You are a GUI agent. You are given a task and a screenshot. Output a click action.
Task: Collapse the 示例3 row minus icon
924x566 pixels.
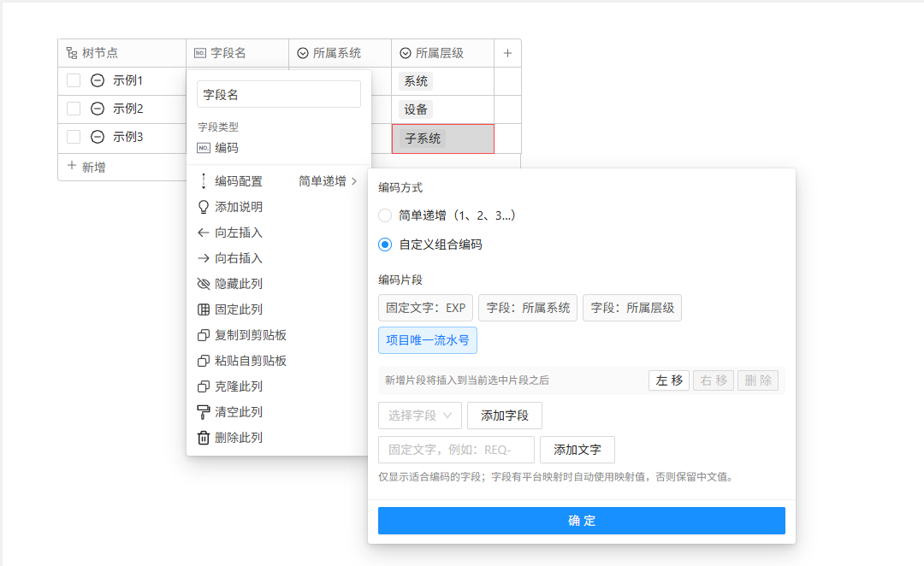(x=98, y=137)
